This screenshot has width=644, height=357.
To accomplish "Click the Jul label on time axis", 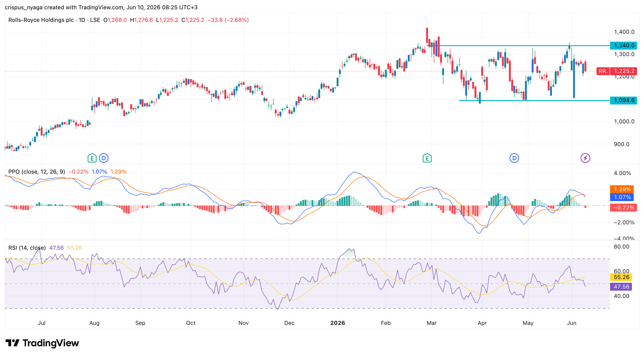I will (42, 323).
